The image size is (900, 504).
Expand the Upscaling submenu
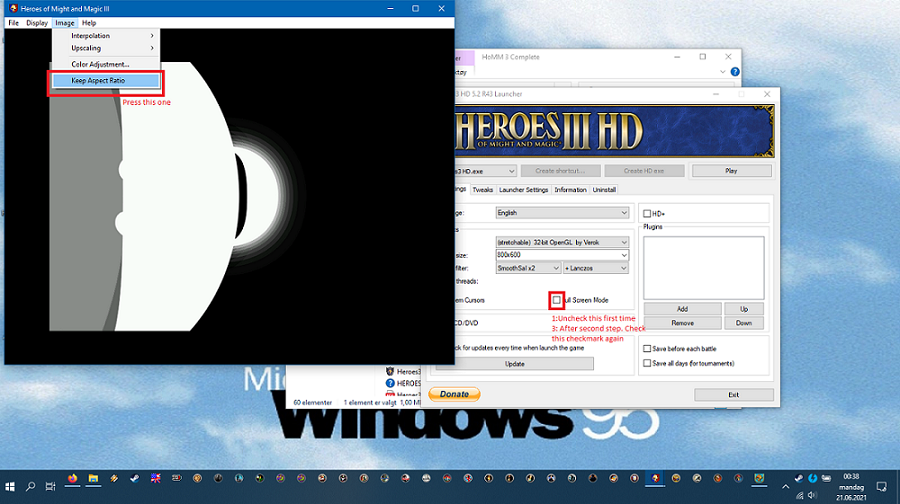(106, 48)
